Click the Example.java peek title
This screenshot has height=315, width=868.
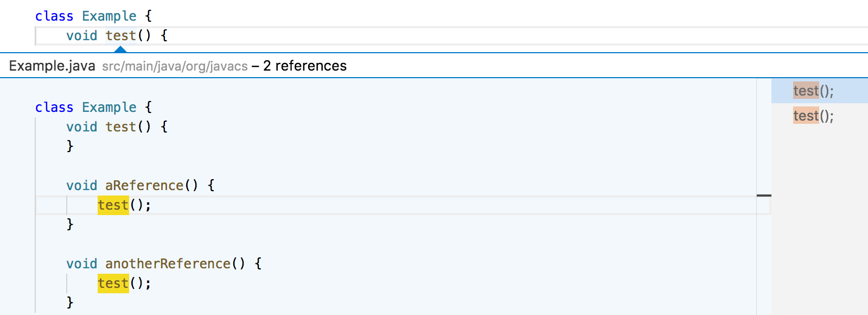click(50, 66)
